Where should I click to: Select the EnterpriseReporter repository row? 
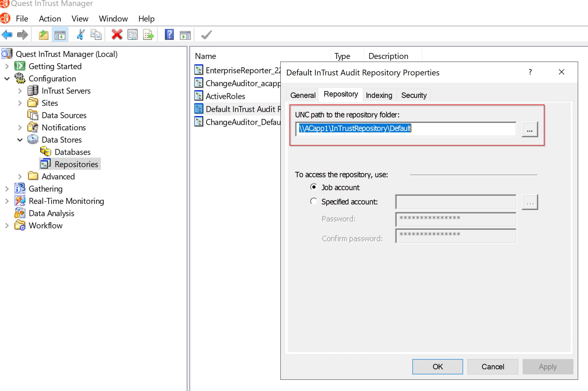point(237,70)
